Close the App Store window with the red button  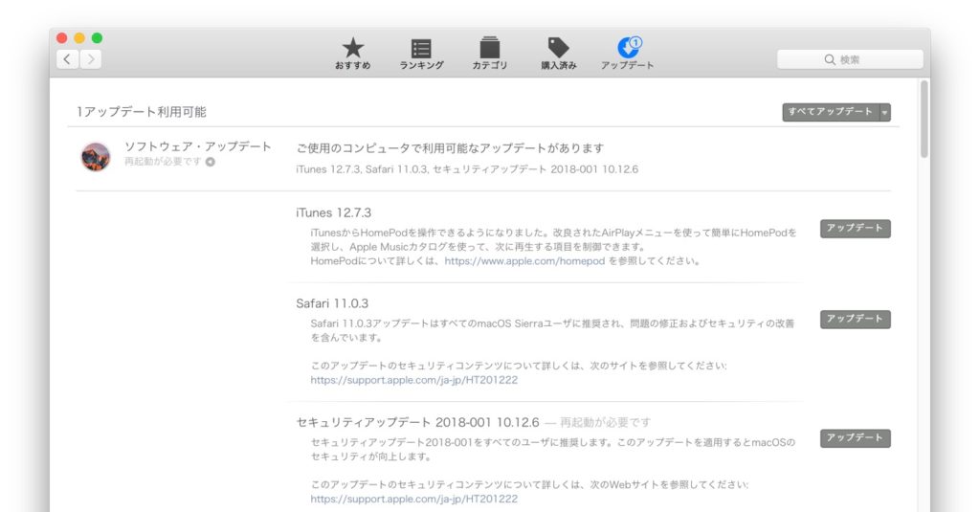[x=62, y=38]
